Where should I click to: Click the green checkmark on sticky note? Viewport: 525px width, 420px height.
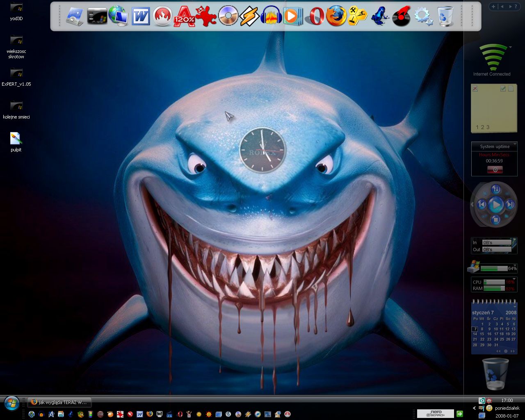503,88
